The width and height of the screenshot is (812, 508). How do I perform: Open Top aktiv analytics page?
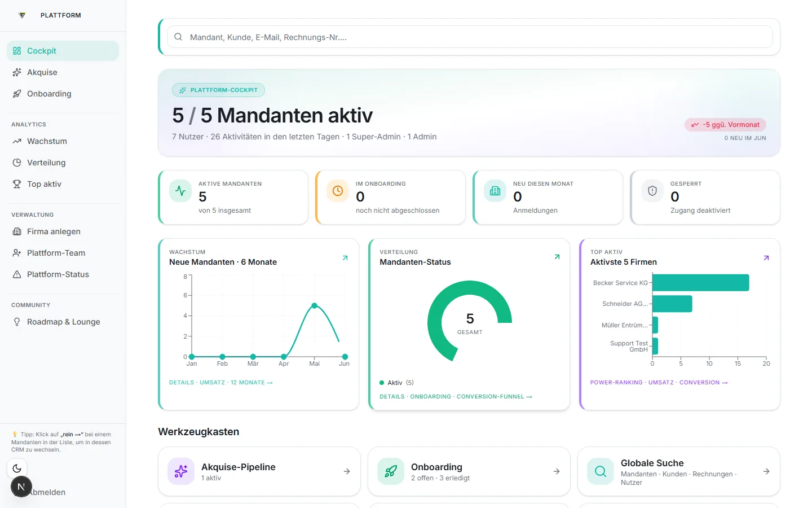[63, 184]
